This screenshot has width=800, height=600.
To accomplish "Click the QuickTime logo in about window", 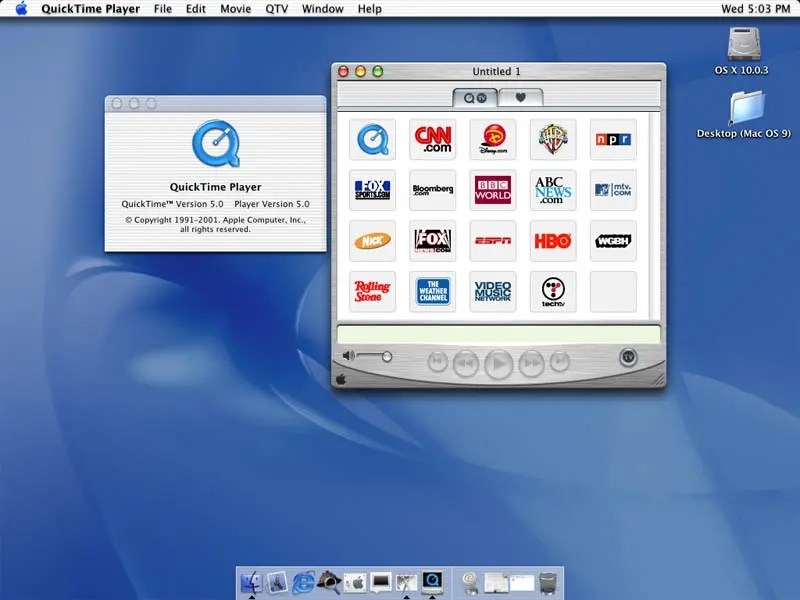I will [216, 143].
